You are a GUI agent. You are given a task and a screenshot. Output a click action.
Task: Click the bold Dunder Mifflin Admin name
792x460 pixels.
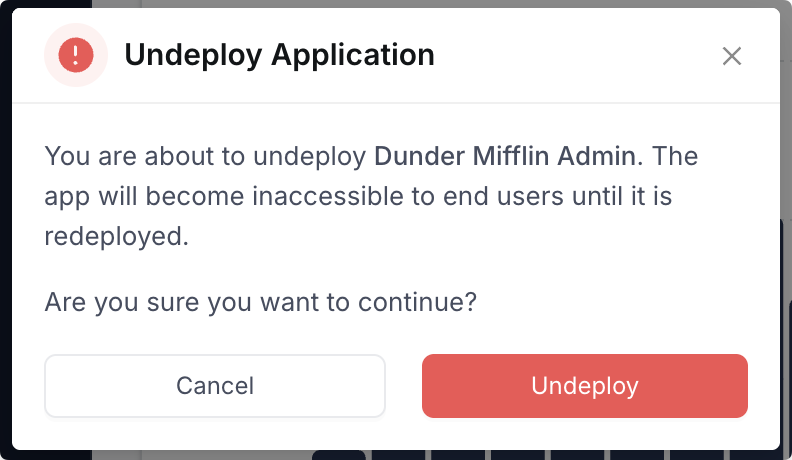pos(505,157)
